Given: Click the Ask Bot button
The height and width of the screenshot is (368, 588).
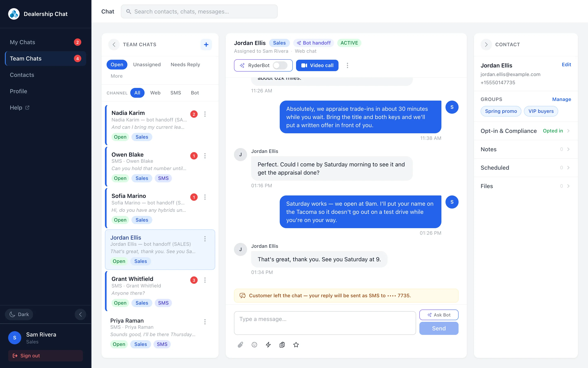Looking at the screenshot, I should click(x=439, y=315).
